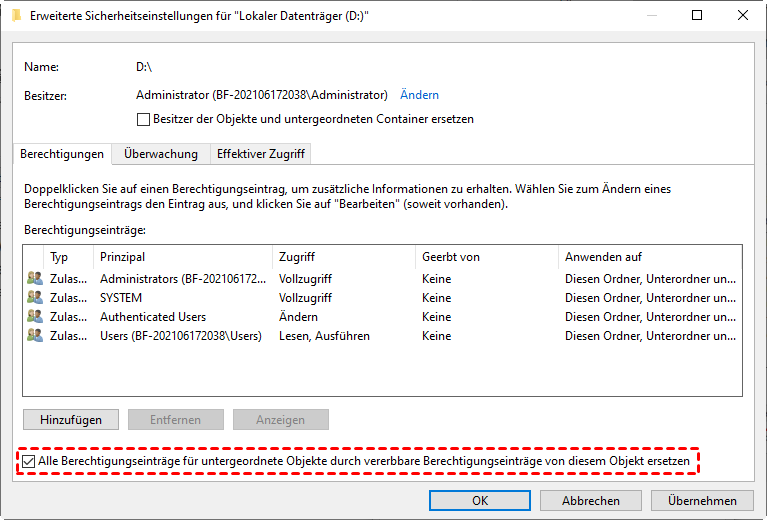The width and height of the screenshot is (767, 520).
Task: Confirm with the OK button
Action: [x=480, y=500]
